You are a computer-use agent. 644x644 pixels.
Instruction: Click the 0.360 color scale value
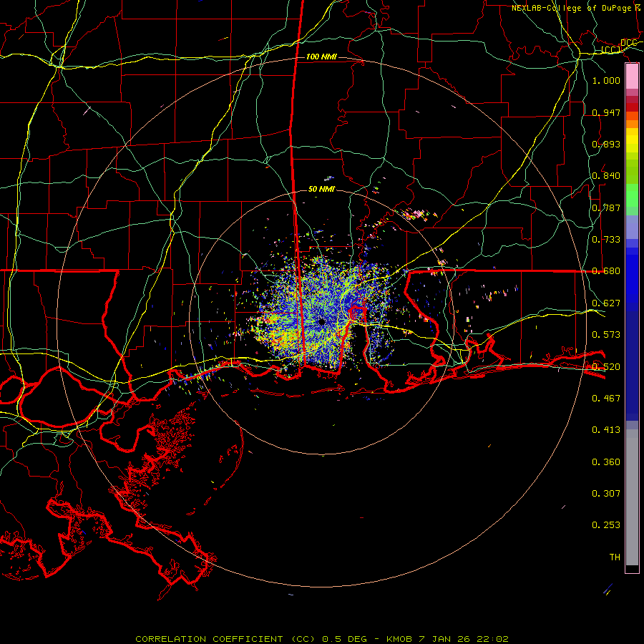click(x=606, y=462)
